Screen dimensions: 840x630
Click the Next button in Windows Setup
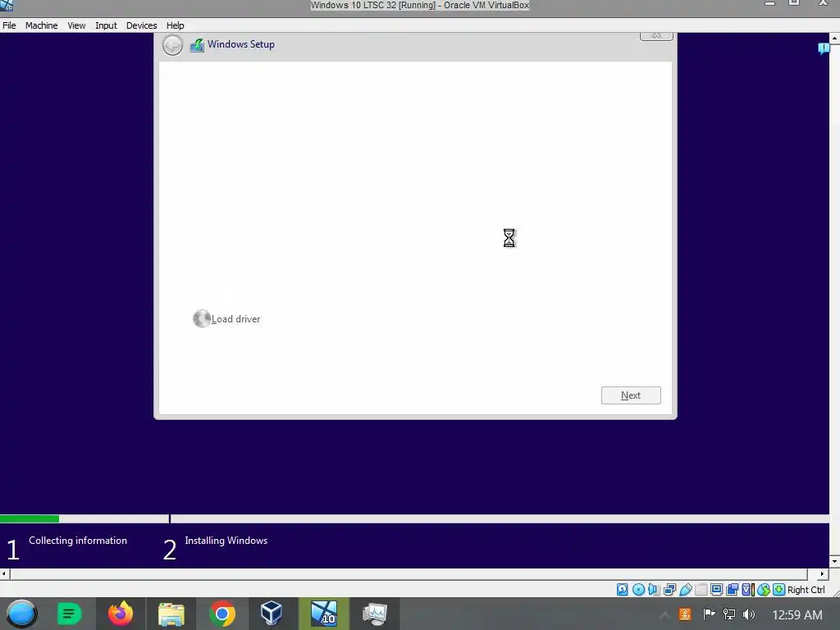pyautogui.click(x=631, y=395)
